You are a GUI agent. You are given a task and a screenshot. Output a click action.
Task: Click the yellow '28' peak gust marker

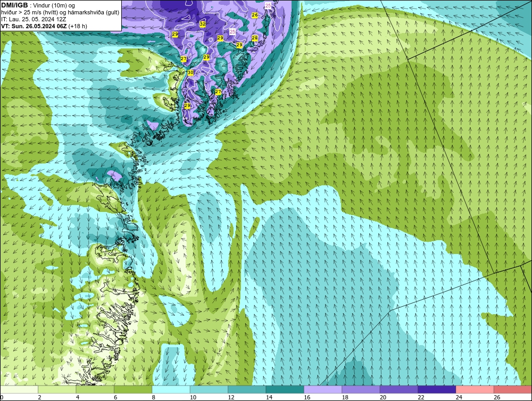(x=255, y=38)
